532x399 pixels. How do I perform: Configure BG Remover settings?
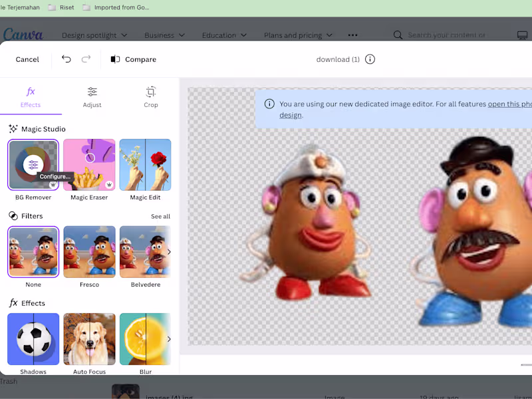33,164
